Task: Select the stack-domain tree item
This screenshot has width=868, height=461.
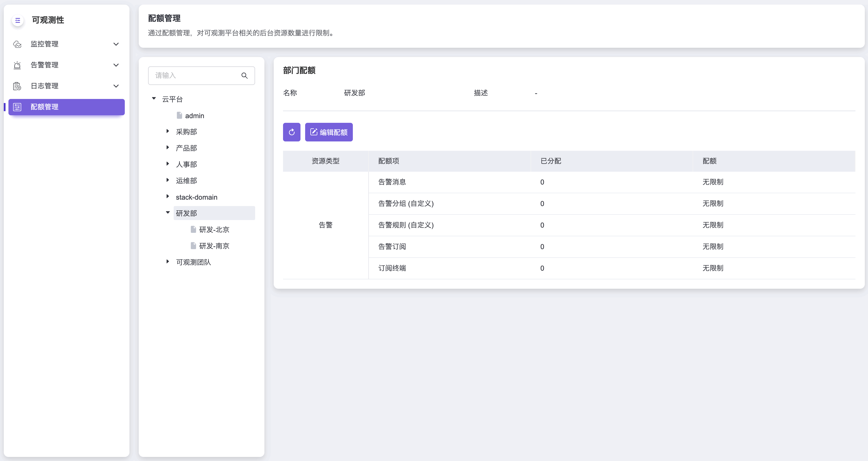Action: tap(196, 197)
